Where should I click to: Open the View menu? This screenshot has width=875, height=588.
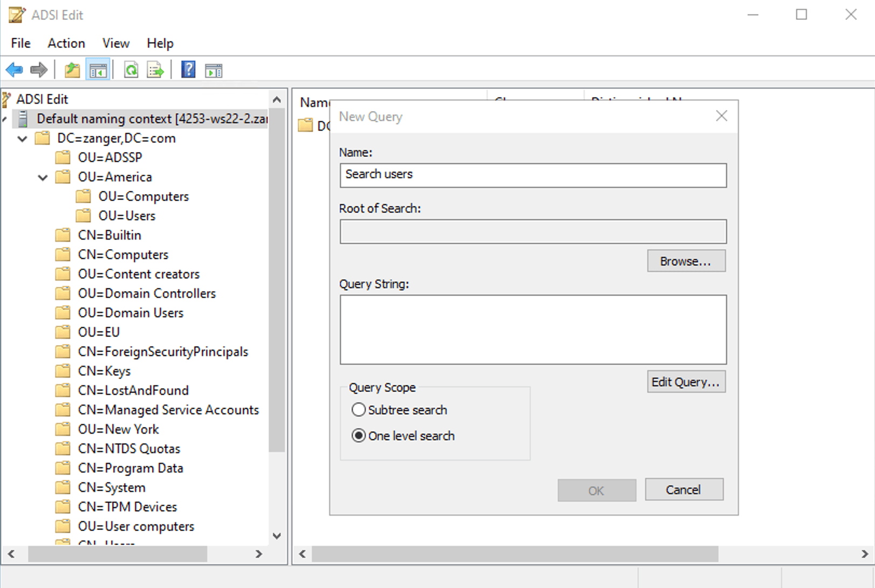[115, 43]
